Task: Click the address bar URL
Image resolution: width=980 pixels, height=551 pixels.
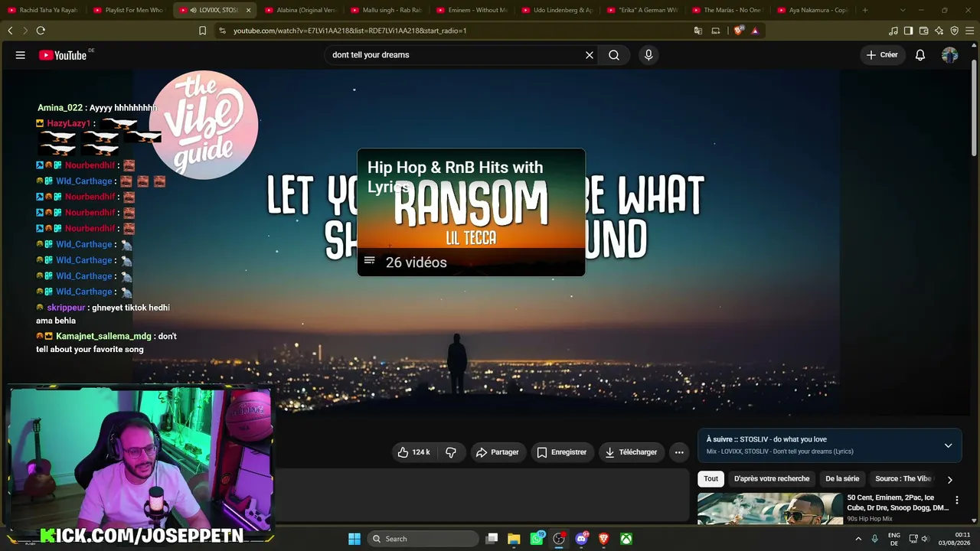Action: click(x=350, y=31)
